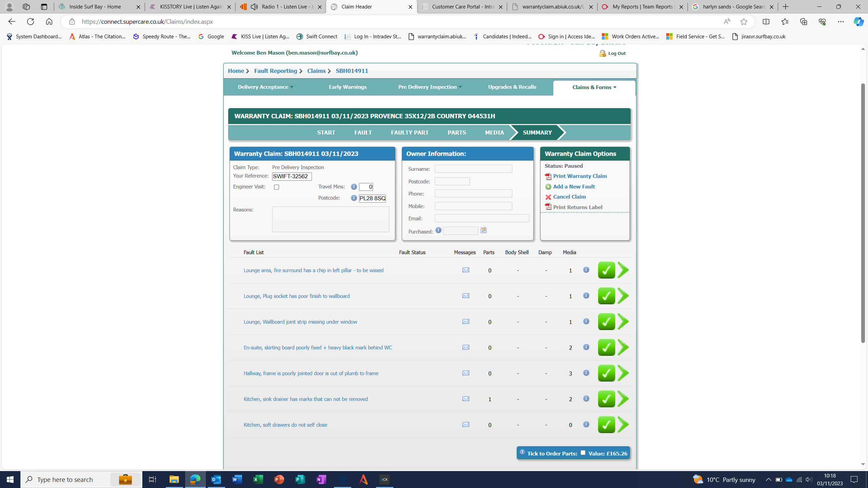The image size is (868, 488).
Task: Open Claims & Forms dropdown
Action: [594, 87]
